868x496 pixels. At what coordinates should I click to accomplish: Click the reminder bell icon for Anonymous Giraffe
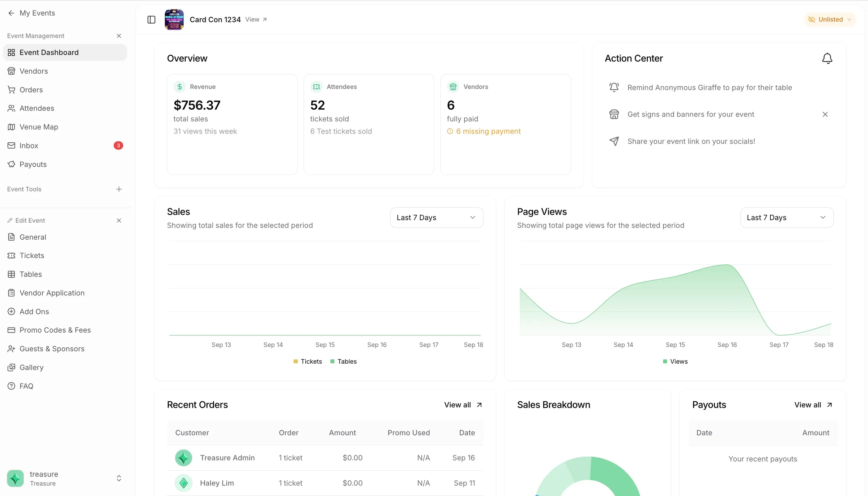pos(614,87)
